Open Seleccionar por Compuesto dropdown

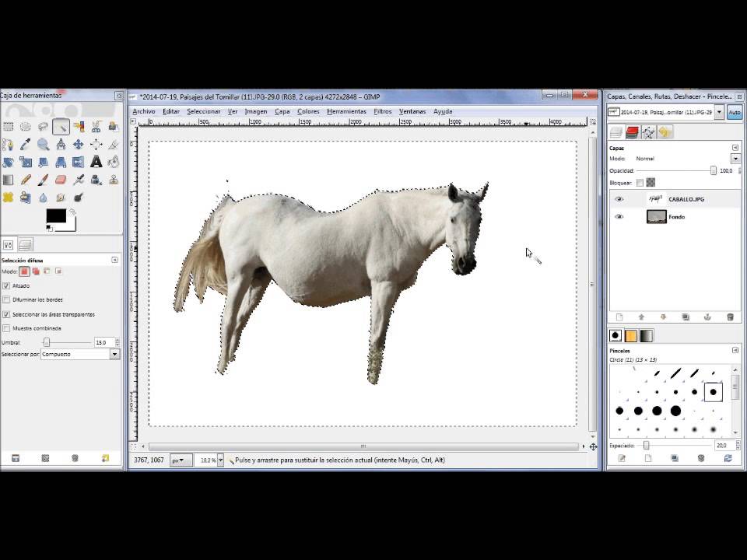point(80,355)
